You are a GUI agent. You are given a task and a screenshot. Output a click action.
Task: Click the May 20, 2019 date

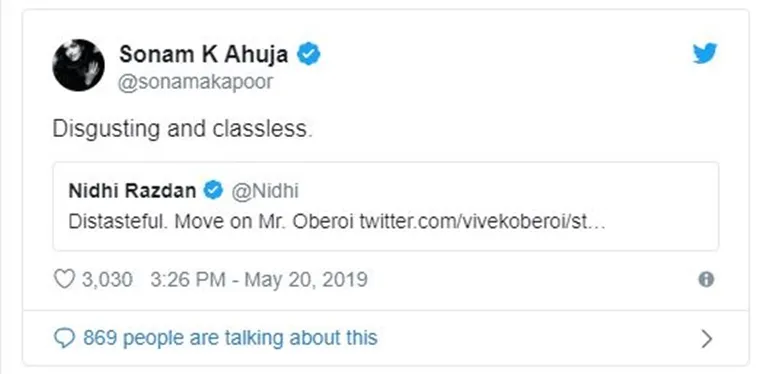[305, 280]
